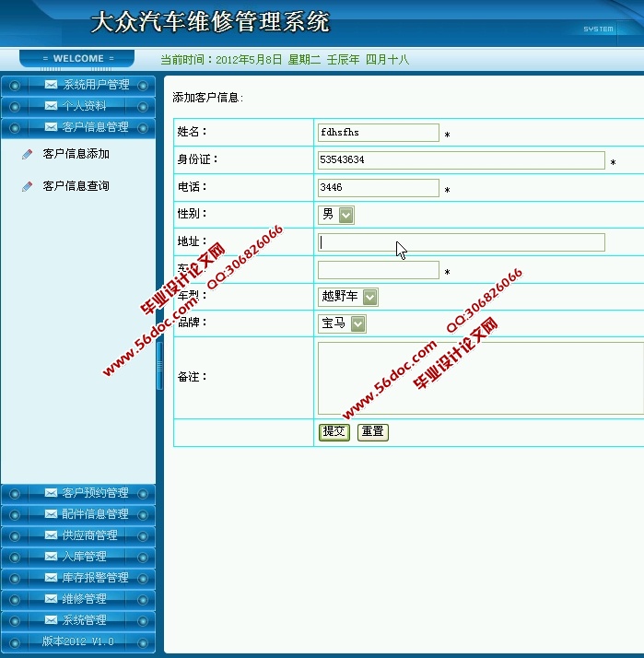Focus the empty field below 地址

pos(379,270)
